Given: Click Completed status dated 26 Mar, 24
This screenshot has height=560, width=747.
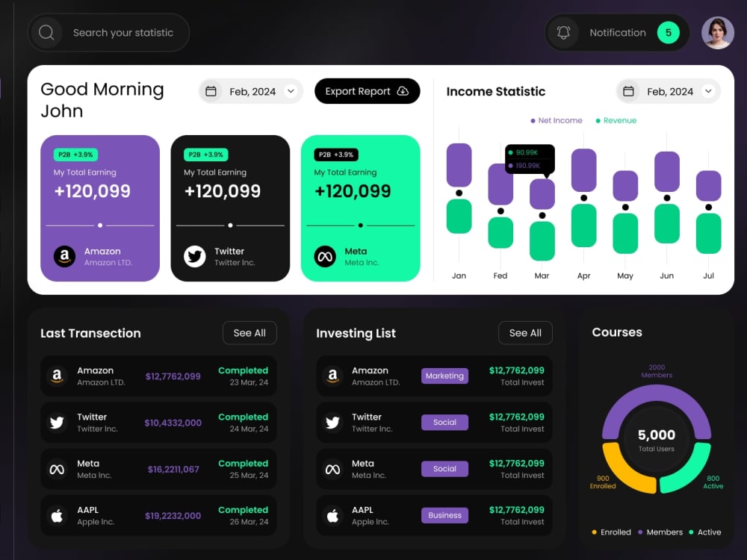Looking at the screenshot, I should pyautogui.click(x=243, y=510).
